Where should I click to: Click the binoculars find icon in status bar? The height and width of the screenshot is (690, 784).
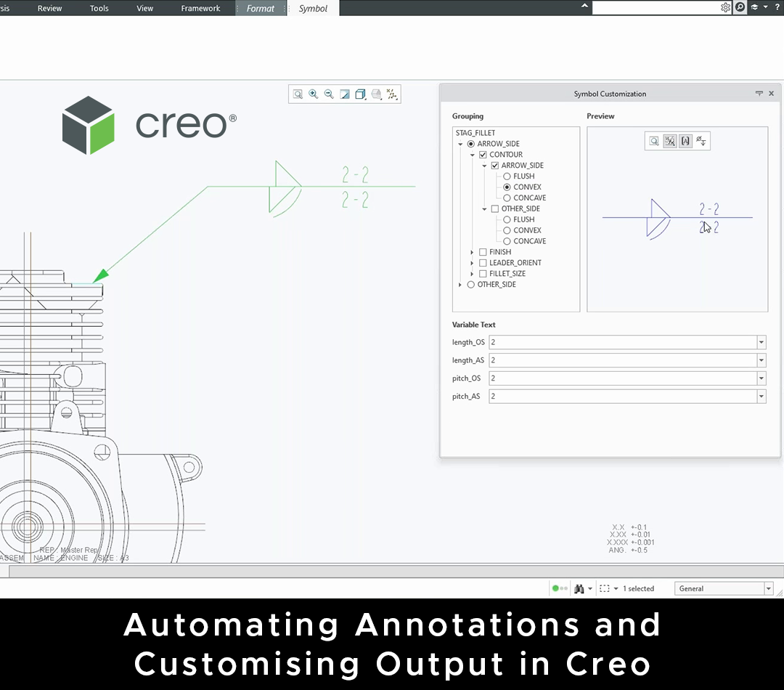pyautogui.click(x=579, y=589)
